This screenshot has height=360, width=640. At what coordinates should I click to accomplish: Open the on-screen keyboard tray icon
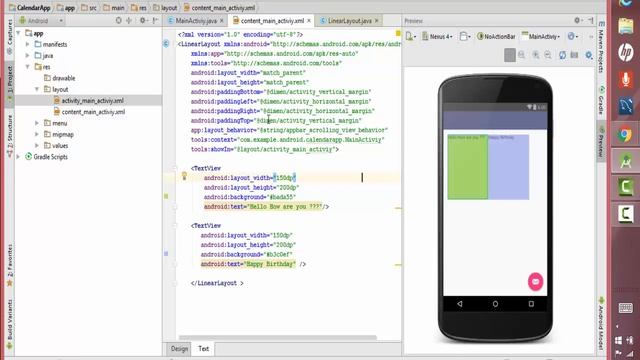pyautogui.click(x=625, y=308)
